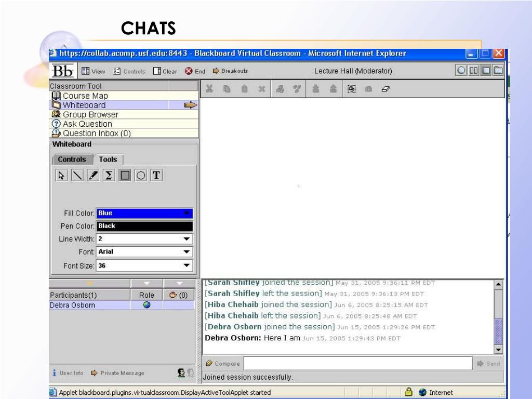
Task: Click the Cut scissors icon
Action: coord(209,89)
